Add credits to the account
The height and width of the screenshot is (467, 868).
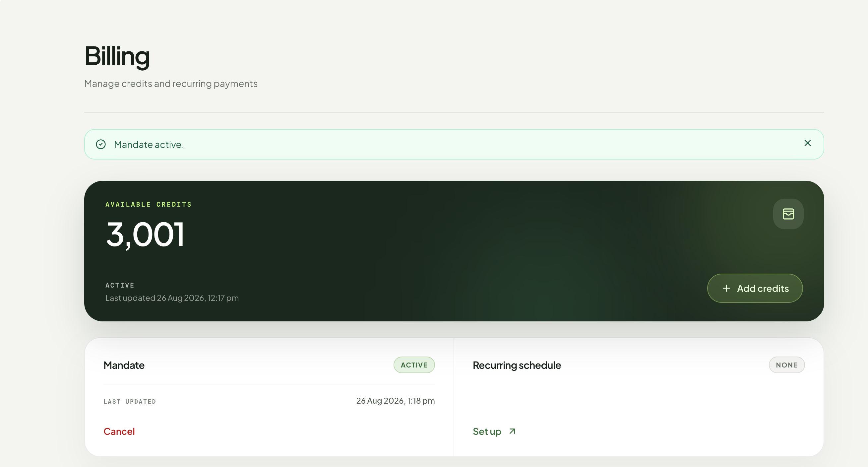tap(755, 288)
